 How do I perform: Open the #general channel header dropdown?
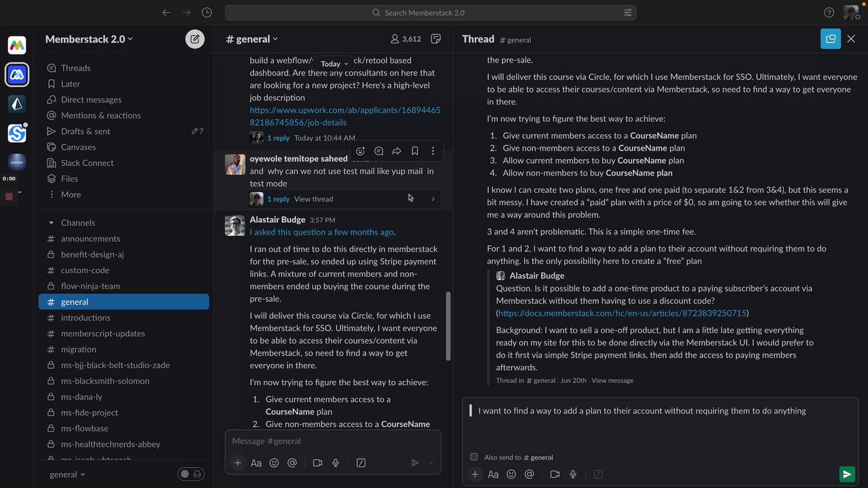point(252,39)
